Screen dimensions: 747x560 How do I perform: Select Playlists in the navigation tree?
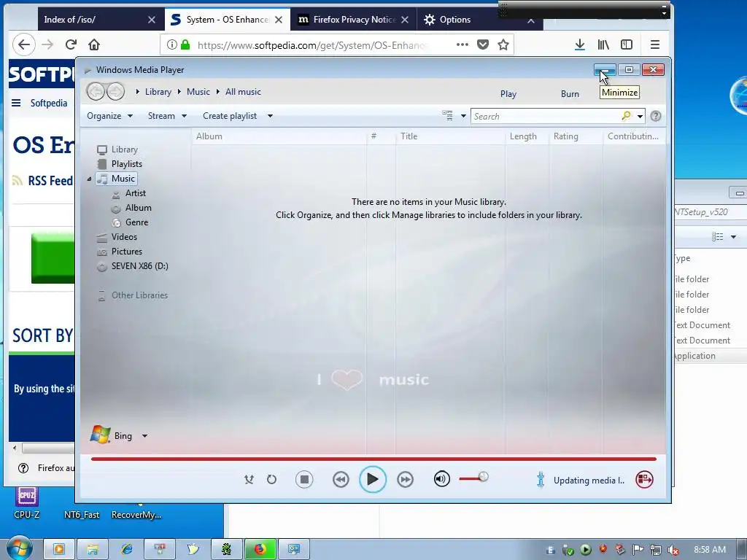pos(127,164)
